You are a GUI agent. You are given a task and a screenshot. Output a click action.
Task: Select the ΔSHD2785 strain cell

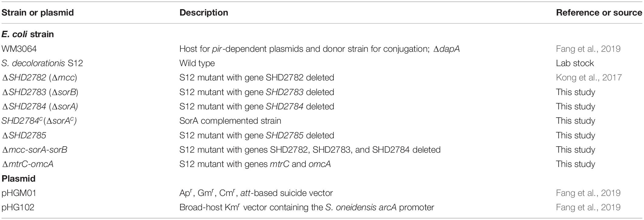pos(24,135)
